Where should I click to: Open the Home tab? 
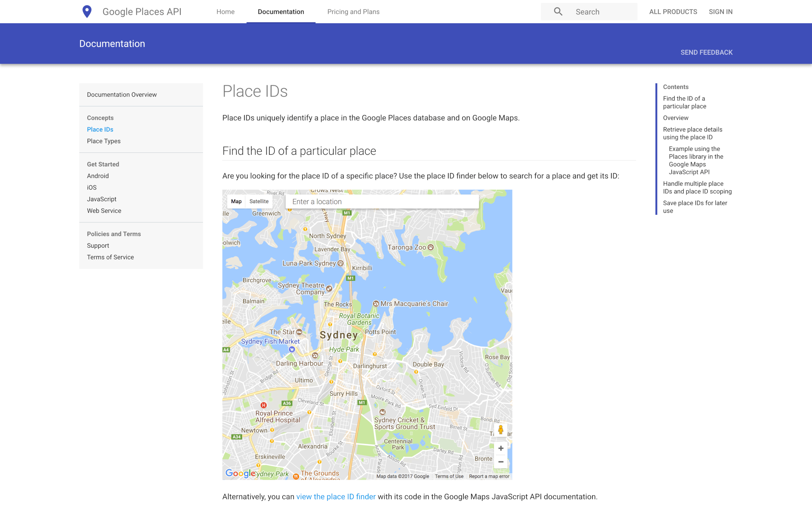226,12
